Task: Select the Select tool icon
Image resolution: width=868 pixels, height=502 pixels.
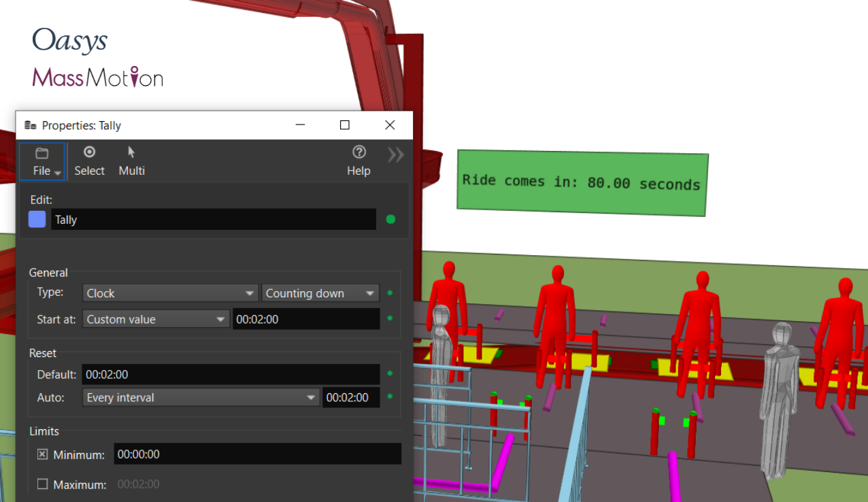Action: tap(89, 152)
